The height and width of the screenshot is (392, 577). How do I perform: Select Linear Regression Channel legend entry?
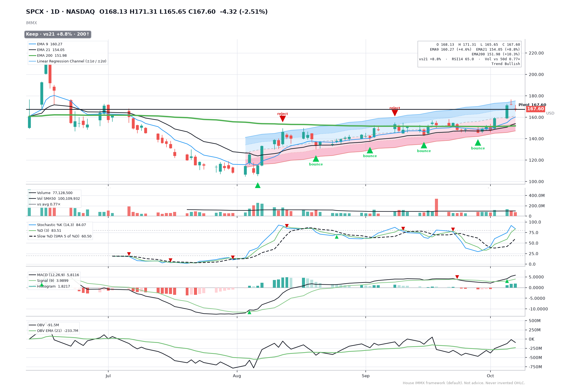click(68, 61)
